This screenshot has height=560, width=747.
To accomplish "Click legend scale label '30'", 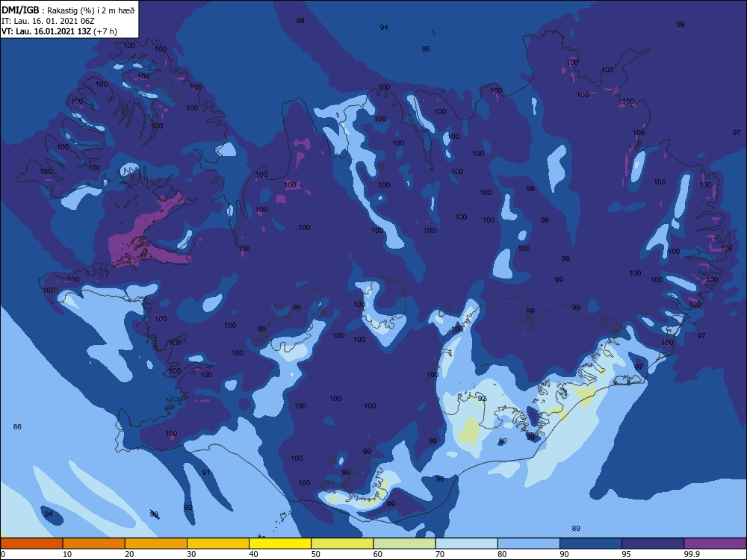I will [191, 554].
